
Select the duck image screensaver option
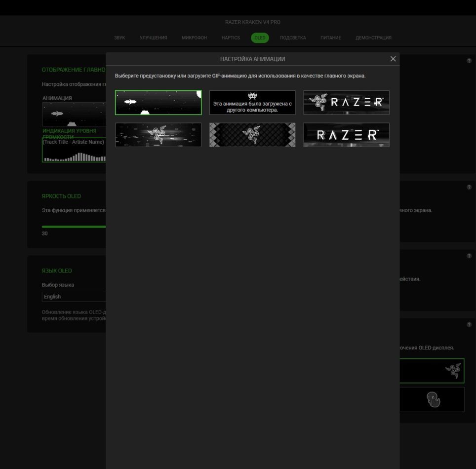[x=432, y=399]
